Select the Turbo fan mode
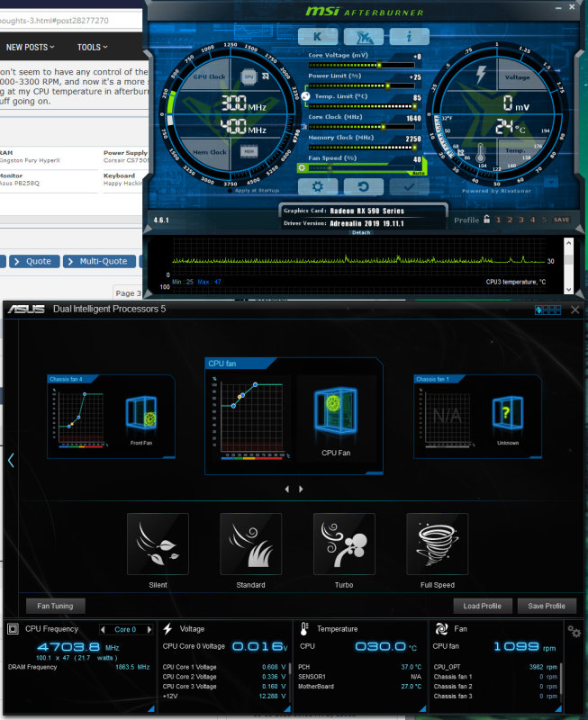 pos(344,544)
